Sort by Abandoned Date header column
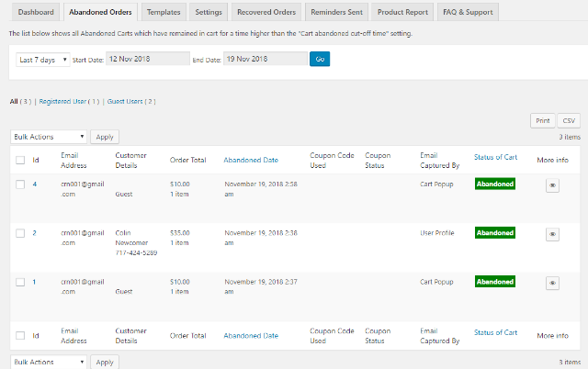 [251, 160]
